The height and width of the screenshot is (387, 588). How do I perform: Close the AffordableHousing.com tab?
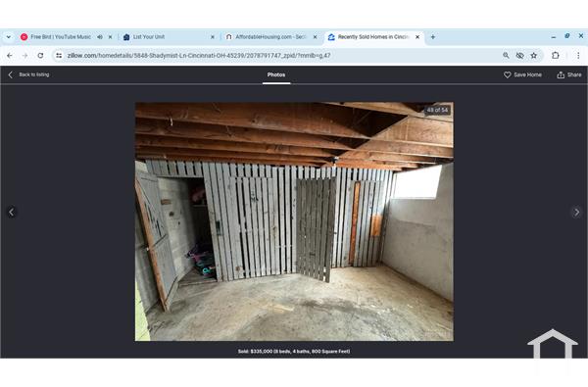tap(315, 37)
